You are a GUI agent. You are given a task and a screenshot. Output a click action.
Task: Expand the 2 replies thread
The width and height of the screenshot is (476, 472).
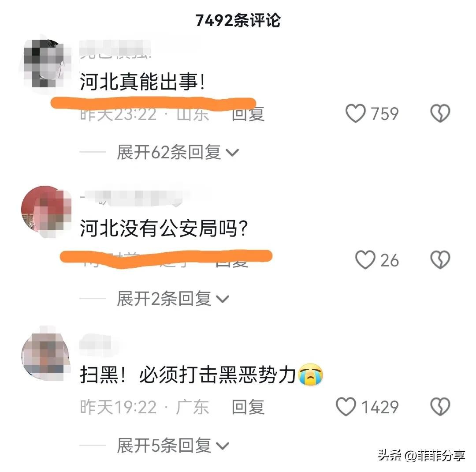(x=173, y=299)
